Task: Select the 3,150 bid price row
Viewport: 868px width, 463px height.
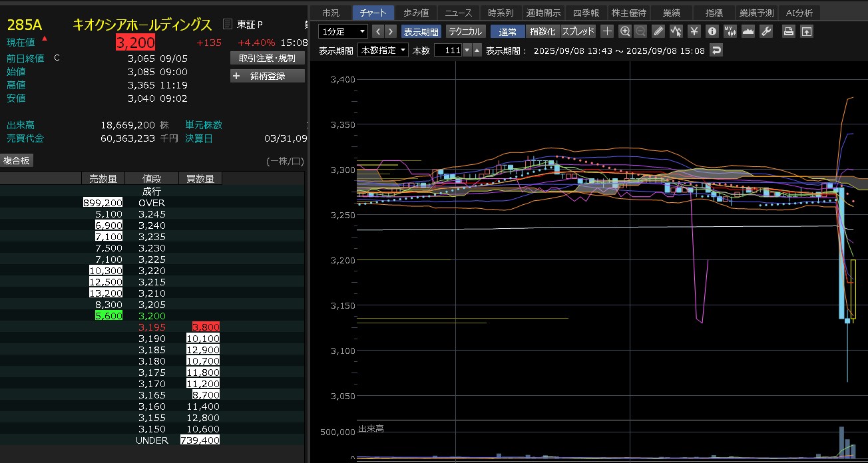Action: pos(152,429)
